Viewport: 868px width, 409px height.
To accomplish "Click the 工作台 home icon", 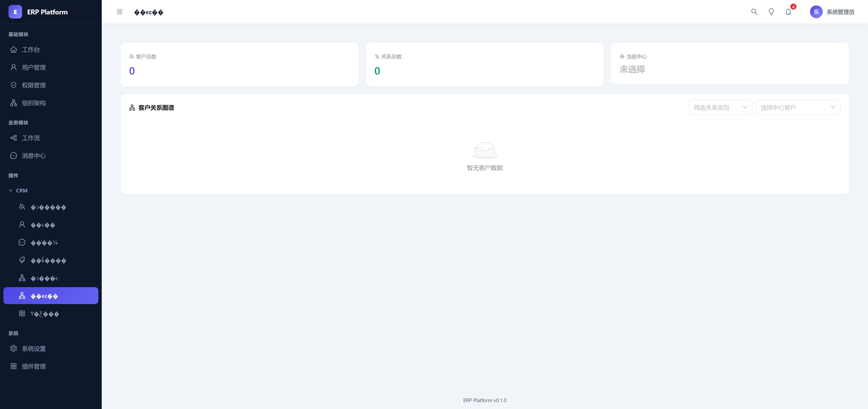I will pyautogui.click(x=14, y=49).
